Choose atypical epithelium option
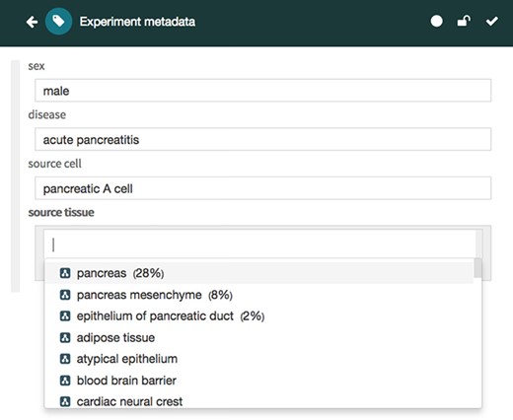 point(259,359)
